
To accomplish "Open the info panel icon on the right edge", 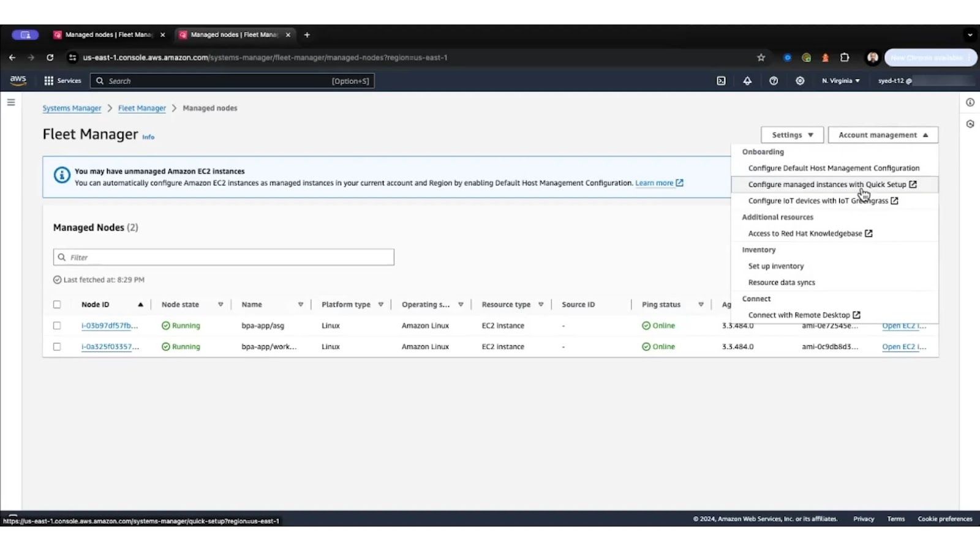I will click(970, 102).
